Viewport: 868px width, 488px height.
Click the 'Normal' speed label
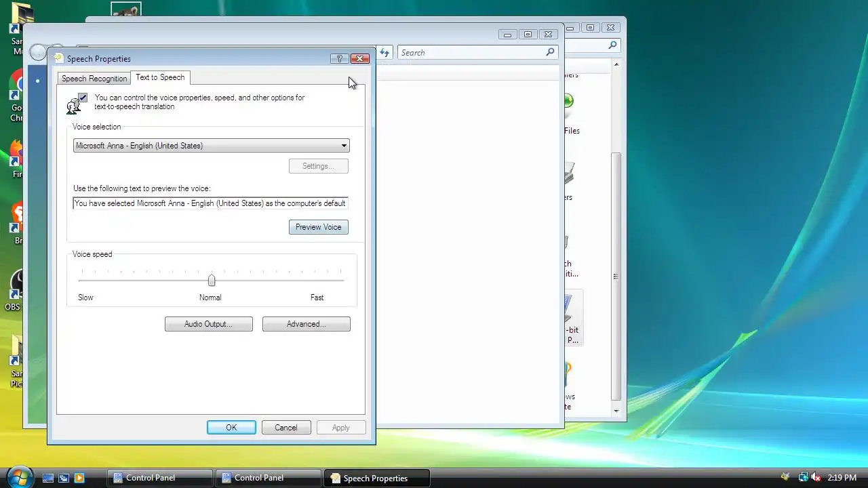coord(210,298)
